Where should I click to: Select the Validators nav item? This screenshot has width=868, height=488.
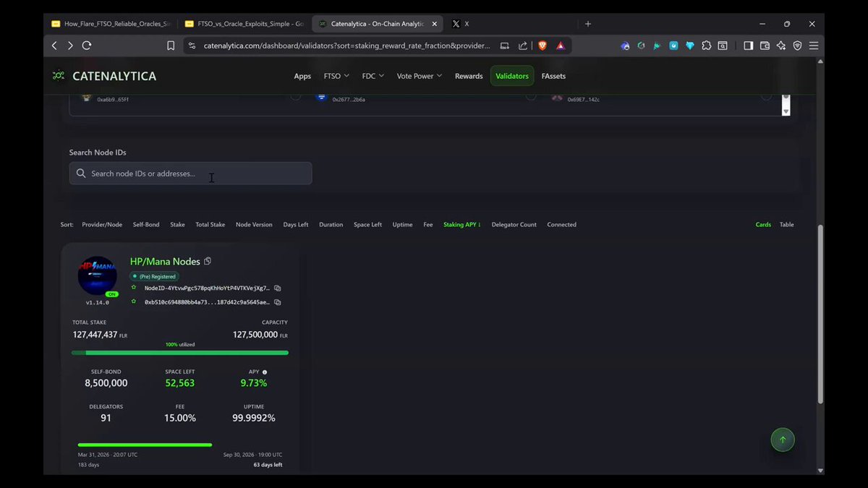[512, 76]
